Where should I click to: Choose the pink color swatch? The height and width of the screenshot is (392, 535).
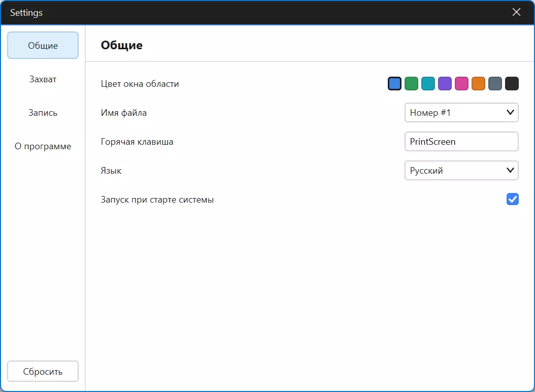click(x=461, y=84)
